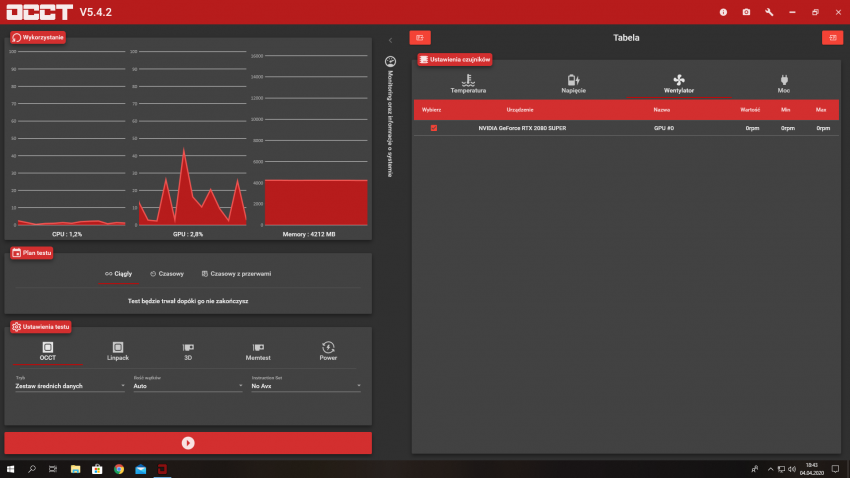Screen dimensions: 850x478
Task: Switch to the Napięcie sensor tab
Action: coord(573,83)
